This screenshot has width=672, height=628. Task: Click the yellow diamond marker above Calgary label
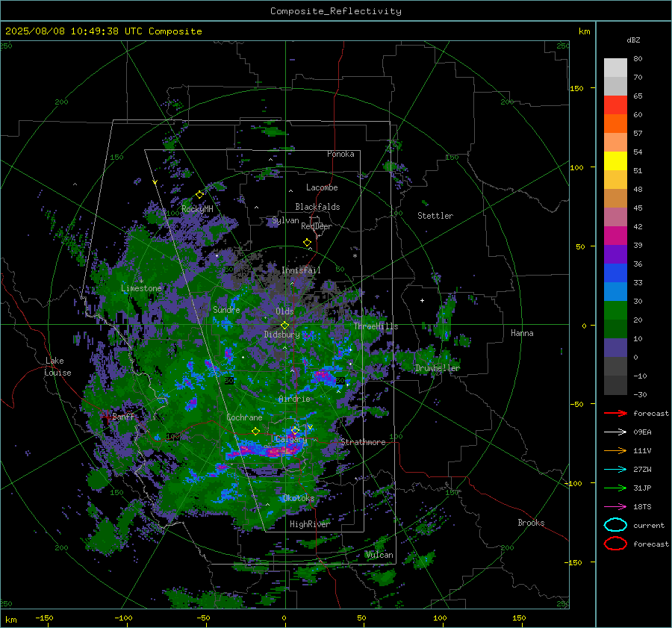(295, 430)
